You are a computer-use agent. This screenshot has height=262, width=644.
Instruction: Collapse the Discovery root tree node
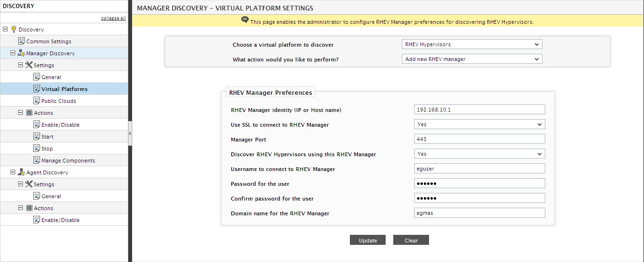(x=5, y=29)
